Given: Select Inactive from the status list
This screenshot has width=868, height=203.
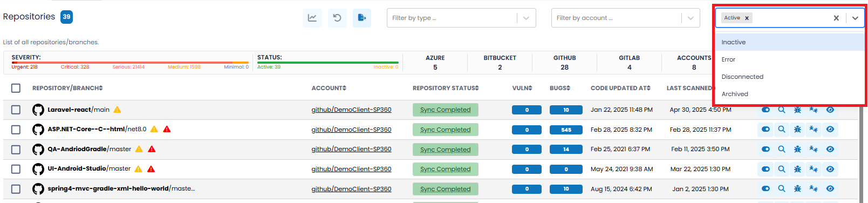Looking at the screenshot, I should 790,42.
